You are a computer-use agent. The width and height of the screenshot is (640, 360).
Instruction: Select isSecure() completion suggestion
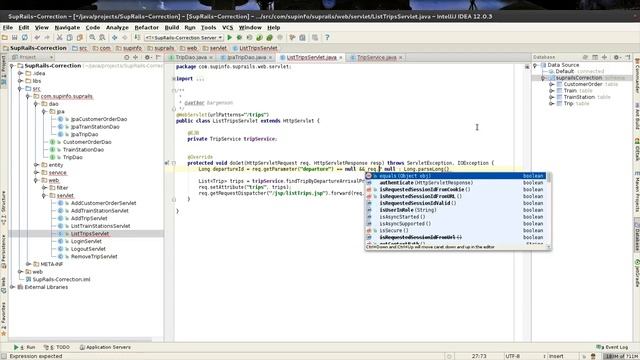(x=456, y=231)
